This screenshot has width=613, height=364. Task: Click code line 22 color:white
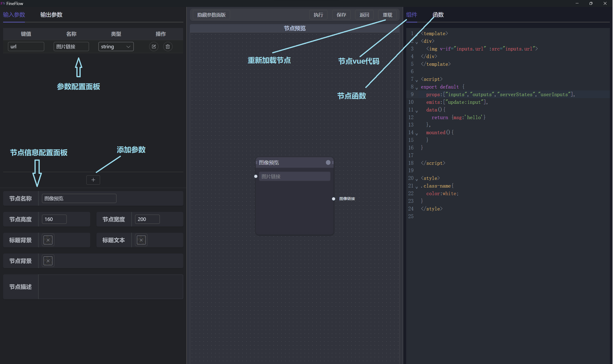[x=442, y=193]
